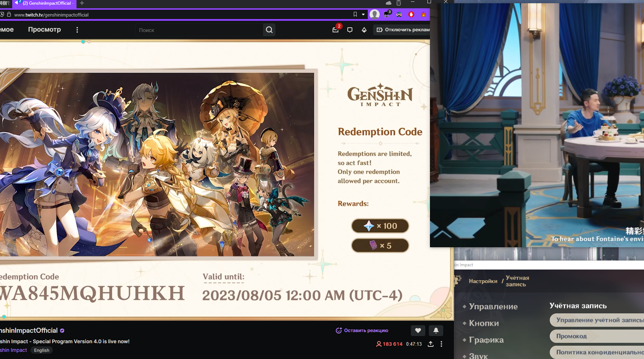Click the picture-in-picture livestream video
Image resolution: width=644 pixels, height=359 pixels.
(x=537, y=125)
